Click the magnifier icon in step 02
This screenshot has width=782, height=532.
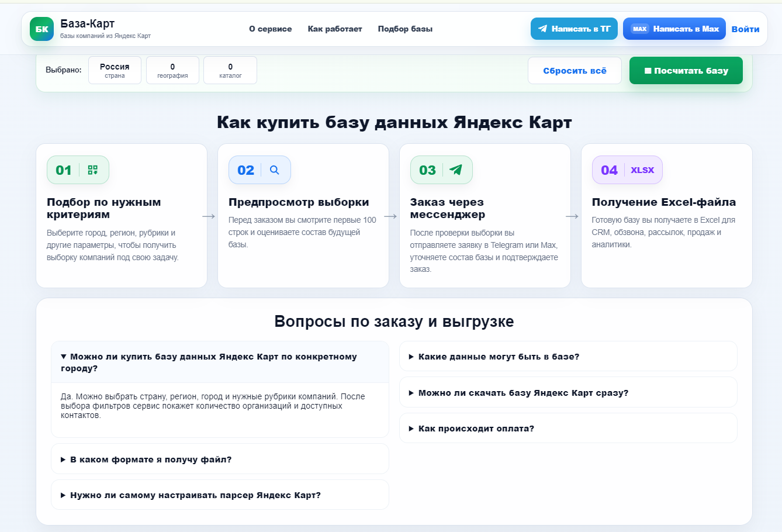[x=274, y=170]
